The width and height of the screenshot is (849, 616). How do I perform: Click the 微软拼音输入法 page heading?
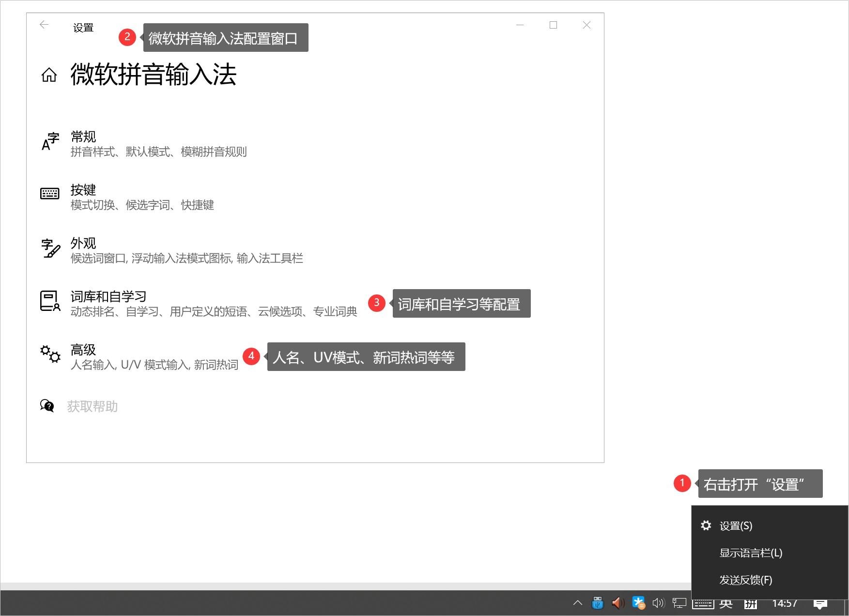click(x=154, y=75)
